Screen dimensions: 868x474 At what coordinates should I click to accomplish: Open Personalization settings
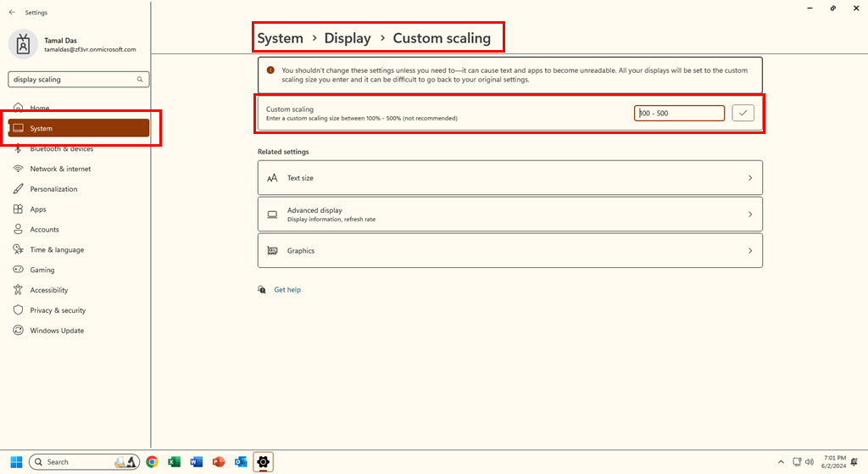pyautogui.click(x=79, y=189)
